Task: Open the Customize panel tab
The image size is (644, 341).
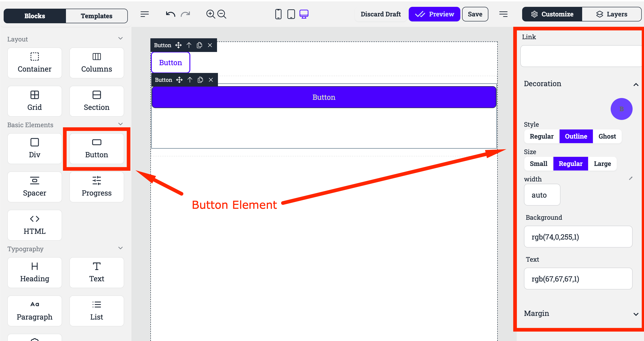Action: 552,14
